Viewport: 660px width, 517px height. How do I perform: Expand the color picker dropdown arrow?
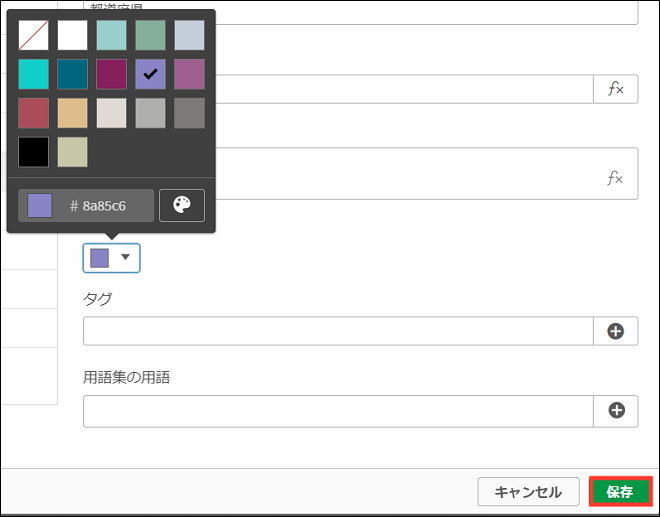coord(125,257)
